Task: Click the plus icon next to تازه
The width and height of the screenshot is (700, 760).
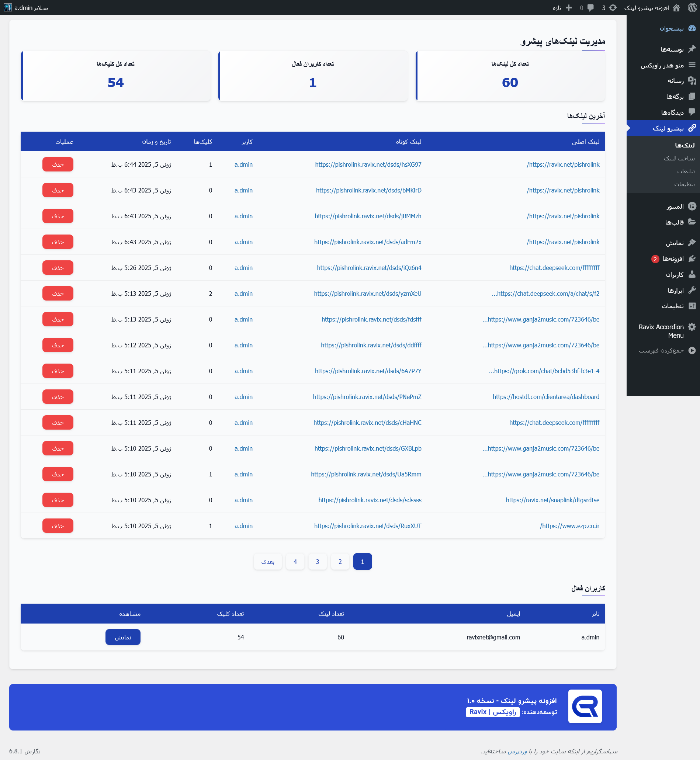Action: click(x=569, y=8)
